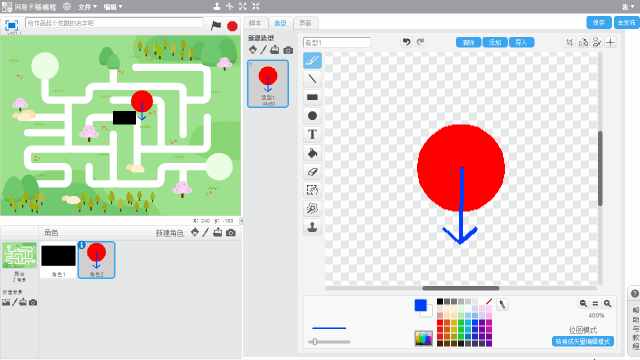The height and width of the screenshot is (360, 640).
Task: Select the Brush tool in paint editor
Action: 312,60
